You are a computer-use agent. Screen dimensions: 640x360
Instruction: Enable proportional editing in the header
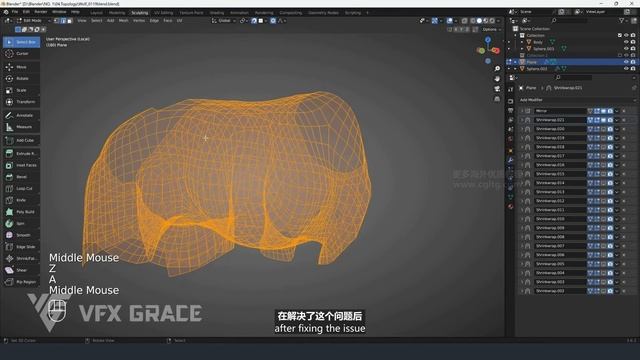pyautogui.click(x=273, y=20)
